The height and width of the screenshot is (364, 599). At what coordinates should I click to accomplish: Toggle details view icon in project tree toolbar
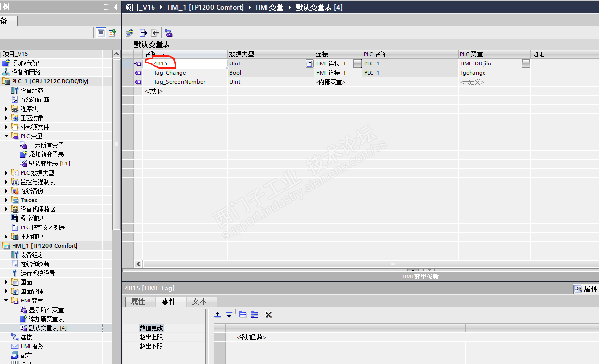[x=101, y=33]
